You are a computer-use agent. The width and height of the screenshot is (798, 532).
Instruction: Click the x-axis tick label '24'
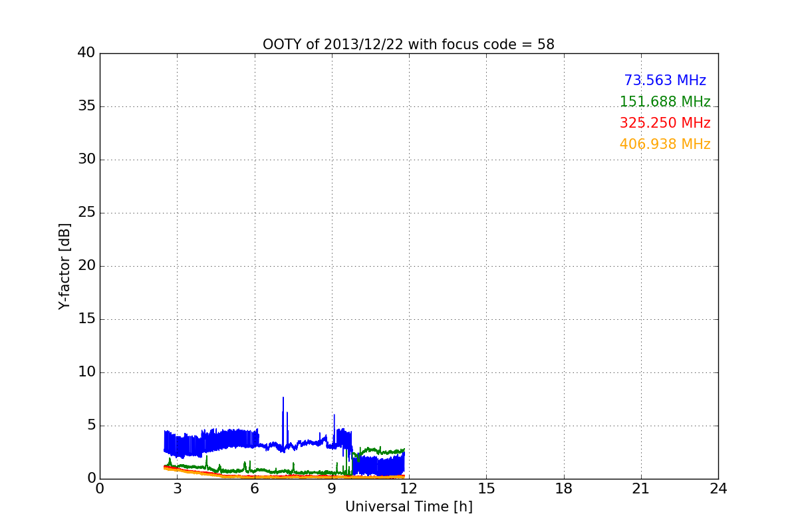pyautogui.click(x=718, y=488)
